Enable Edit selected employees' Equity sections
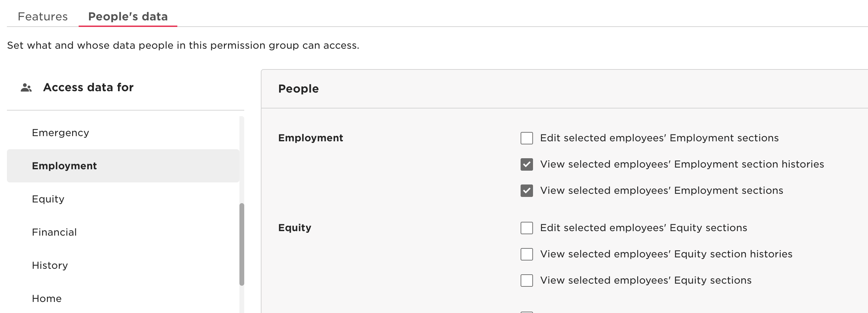 526,228
